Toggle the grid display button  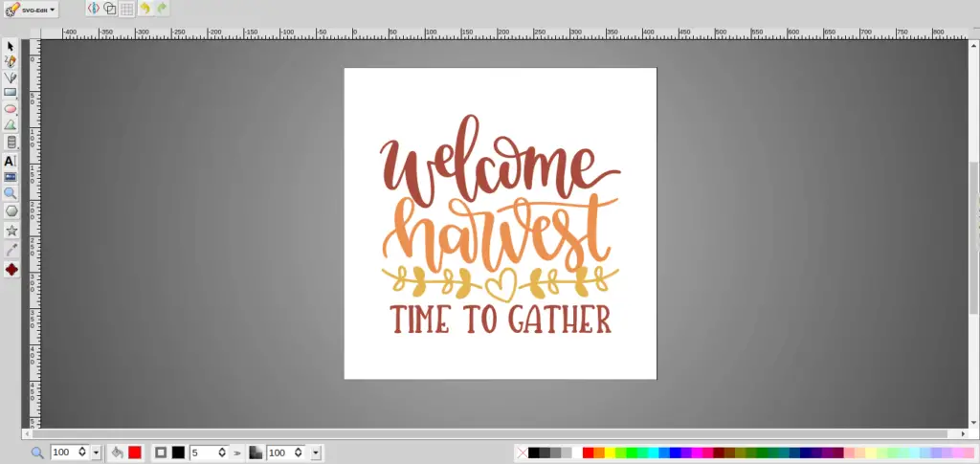coord(126,9)
